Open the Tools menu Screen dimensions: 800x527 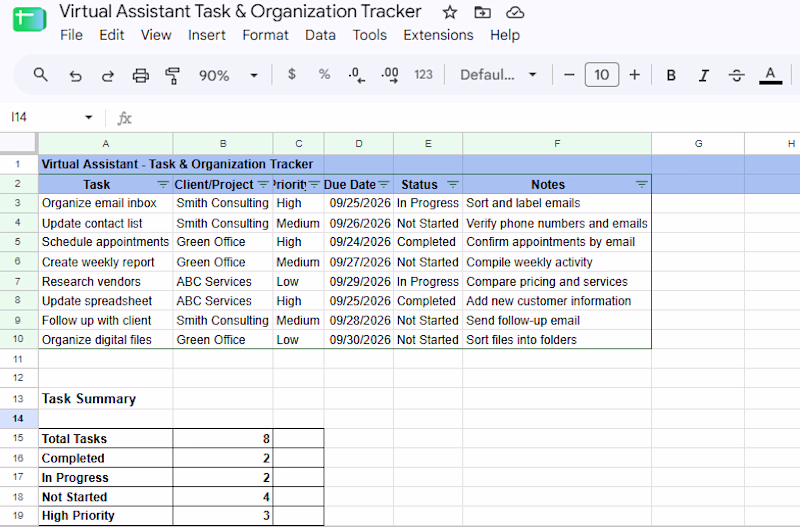369,35
